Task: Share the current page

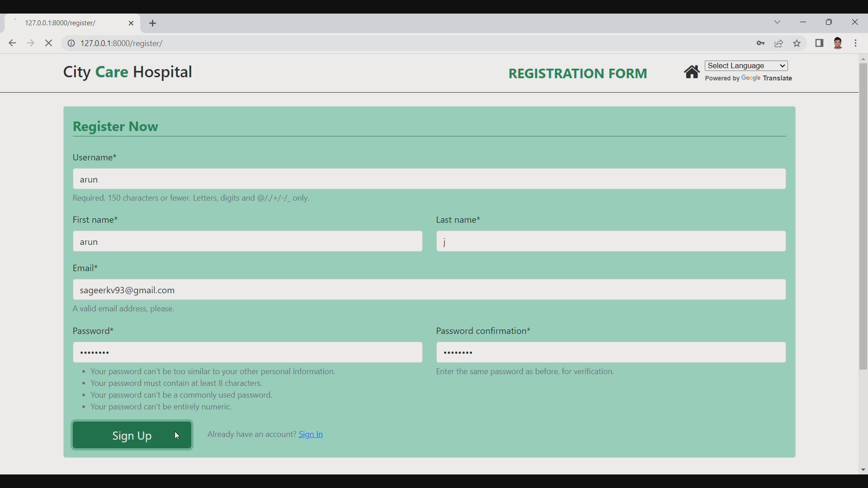Action: 779,43
